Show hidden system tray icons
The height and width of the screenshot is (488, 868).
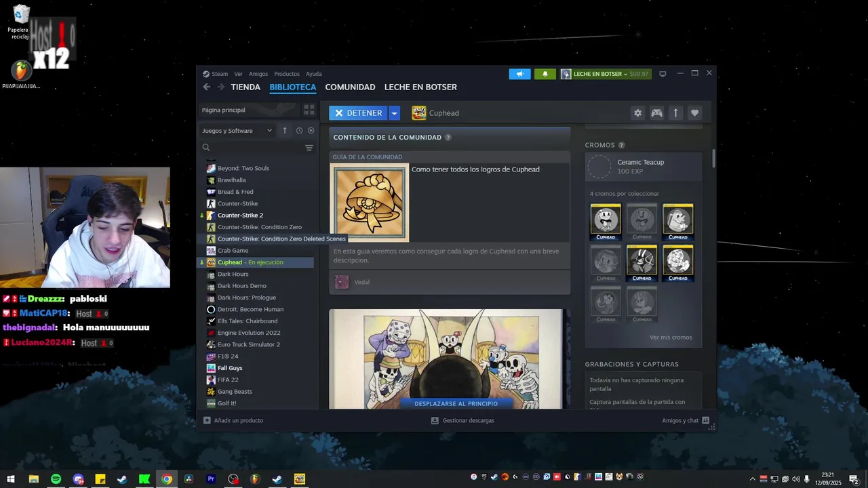pos(752,479)
